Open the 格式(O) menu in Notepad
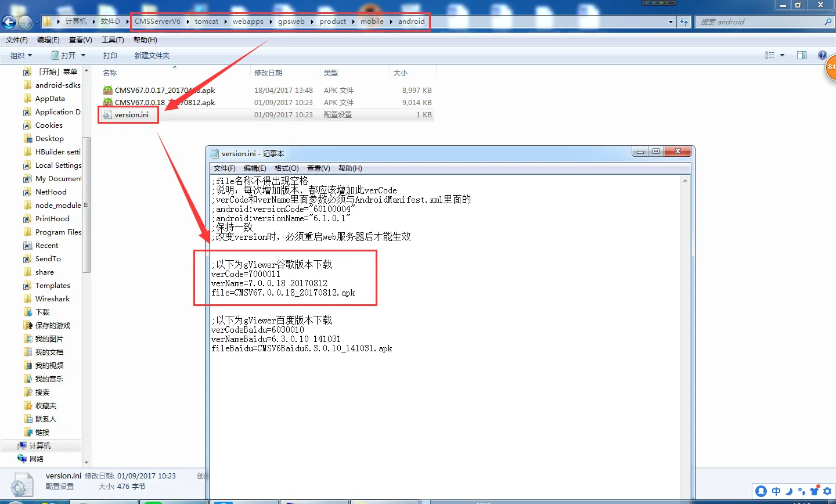The width and height of the screenshot is (836, 504). tap(286, 168)
